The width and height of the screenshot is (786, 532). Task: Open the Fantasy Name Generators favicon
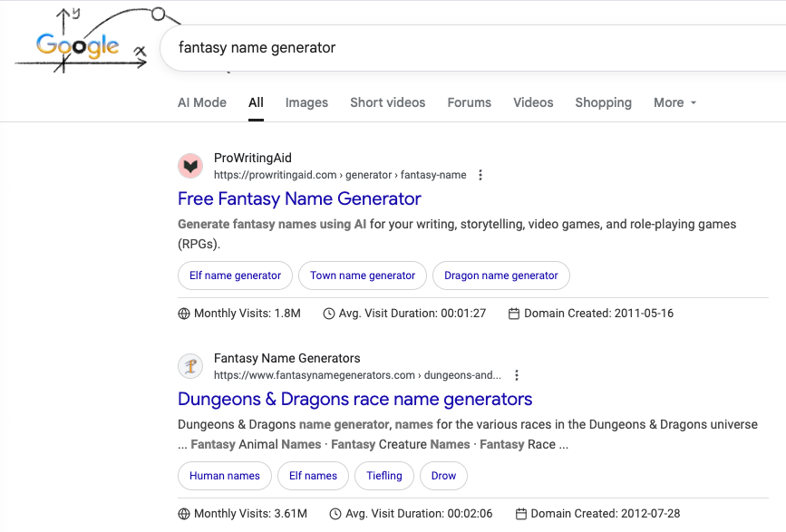pos(190,366)
